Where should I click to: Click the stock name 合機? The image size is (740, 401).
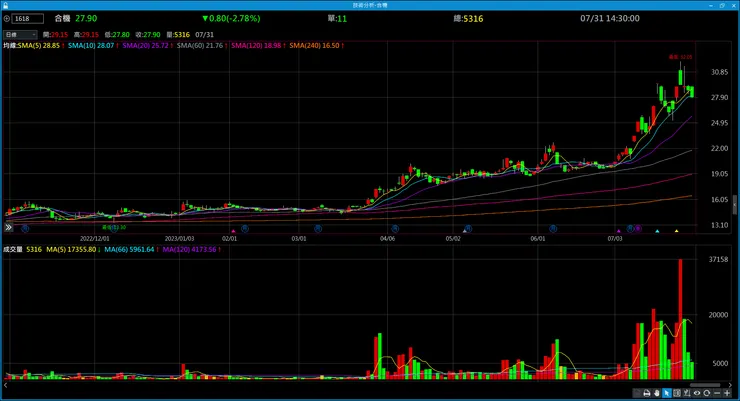[x=62, y=18]
